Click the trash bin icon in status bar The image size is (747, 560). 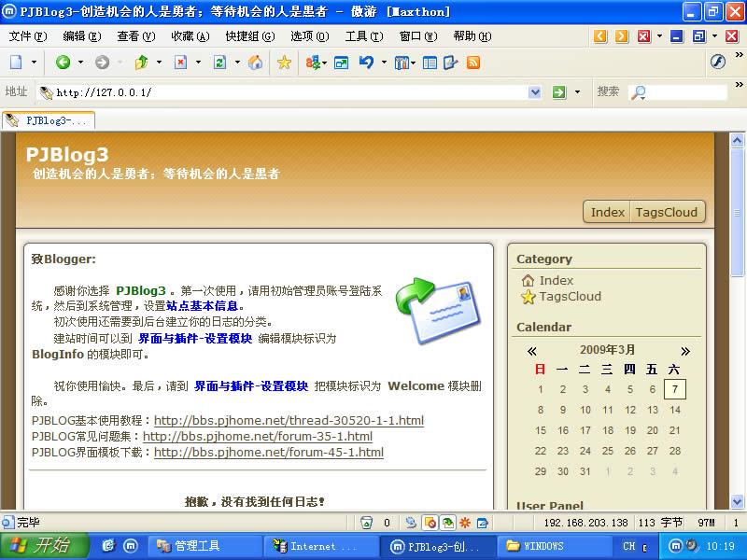[366, 523]
